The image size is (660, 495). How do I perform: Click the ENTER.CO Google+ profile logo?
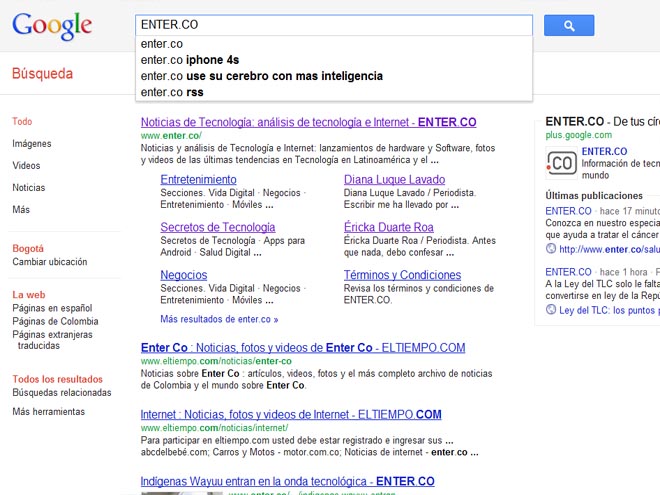click(x=560, y=161)
